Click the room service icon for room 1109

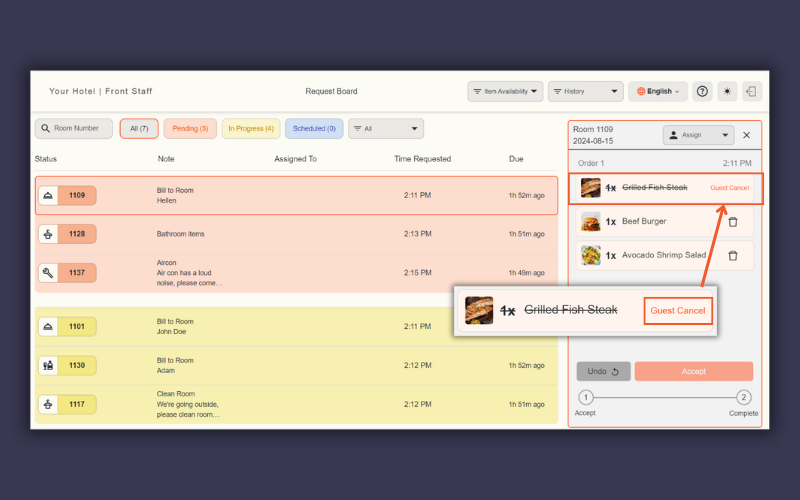[x=48, y=195]
